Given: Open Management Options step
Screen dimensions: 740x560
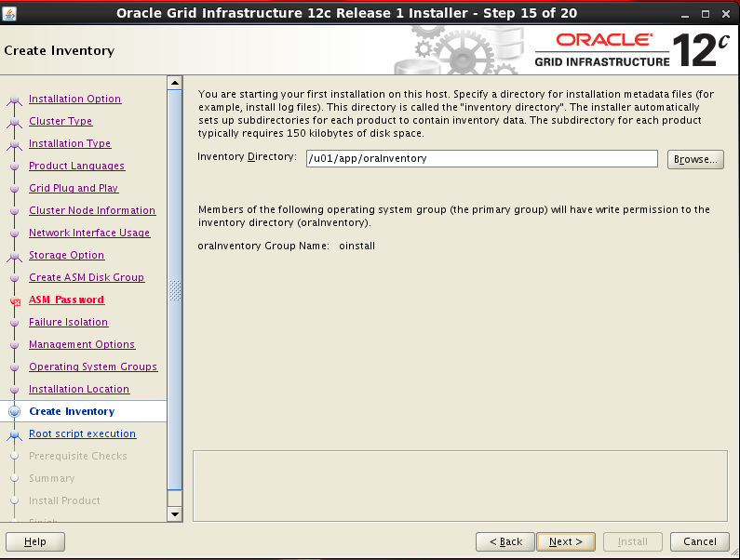Looking at the screenshot, I should [82, 344].
